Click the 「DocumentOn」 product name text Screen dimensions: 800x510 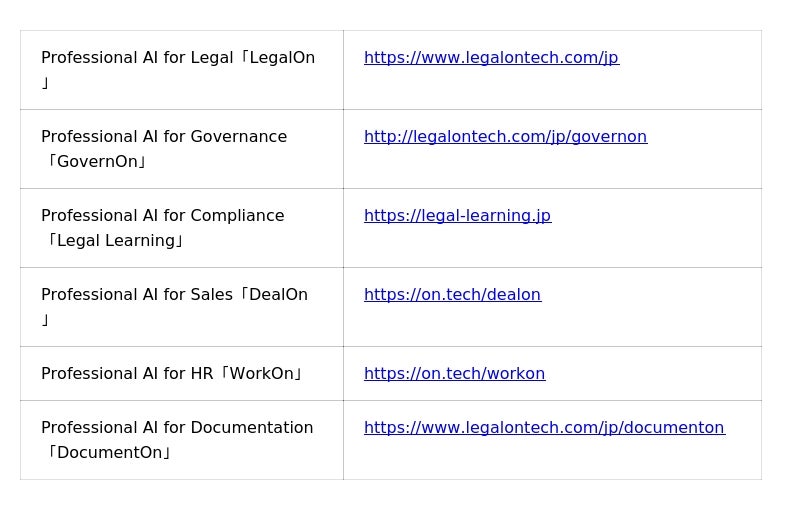[x=107, y=452]
